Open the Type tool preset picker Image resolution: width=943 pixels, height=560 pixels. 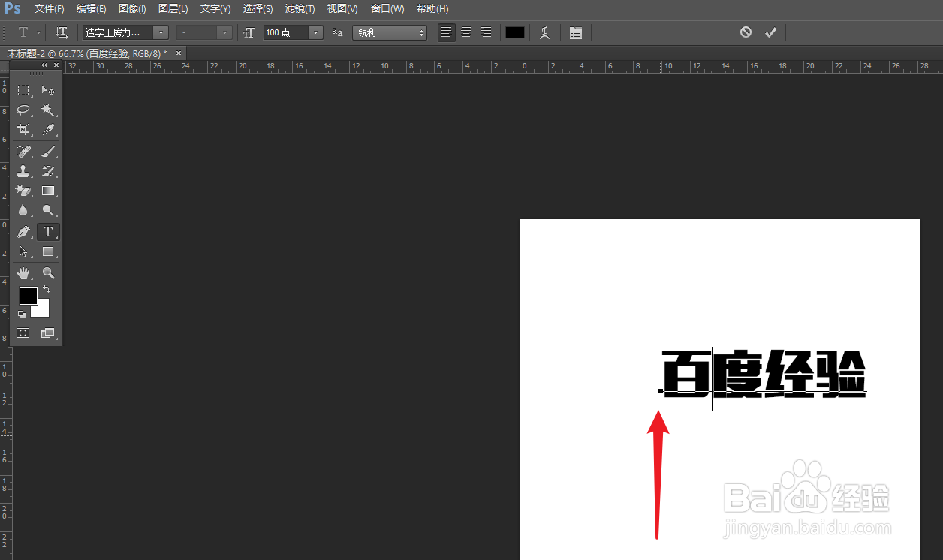tap(28, 32)
